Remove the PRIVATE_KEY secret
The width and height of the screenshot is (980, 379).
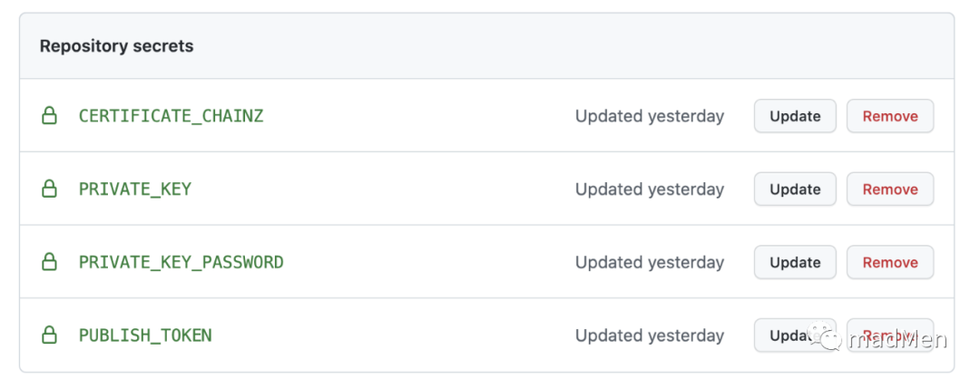890,189
